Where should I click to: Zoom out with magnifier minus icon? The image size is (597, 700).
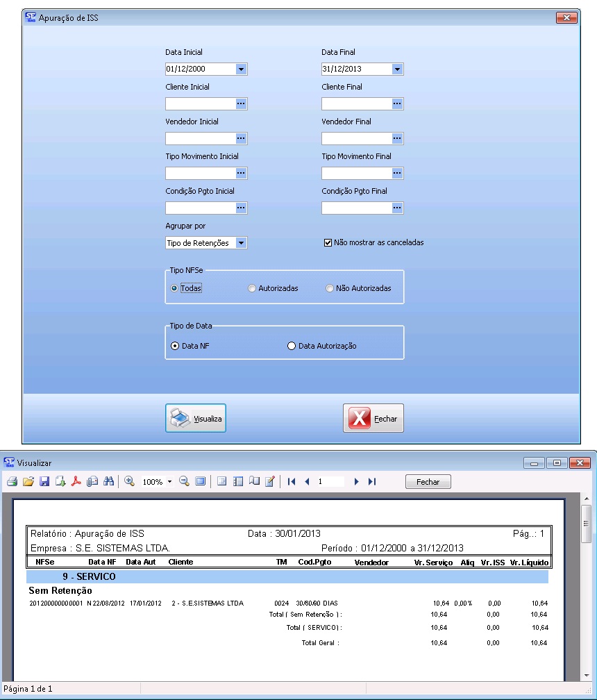click(x=184, y=481)
